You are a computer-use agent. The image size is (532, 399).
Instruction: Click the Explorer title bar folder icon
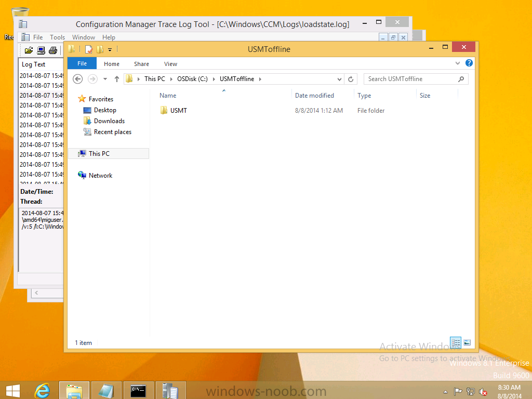pyautogui.click(x=72, y=49)
